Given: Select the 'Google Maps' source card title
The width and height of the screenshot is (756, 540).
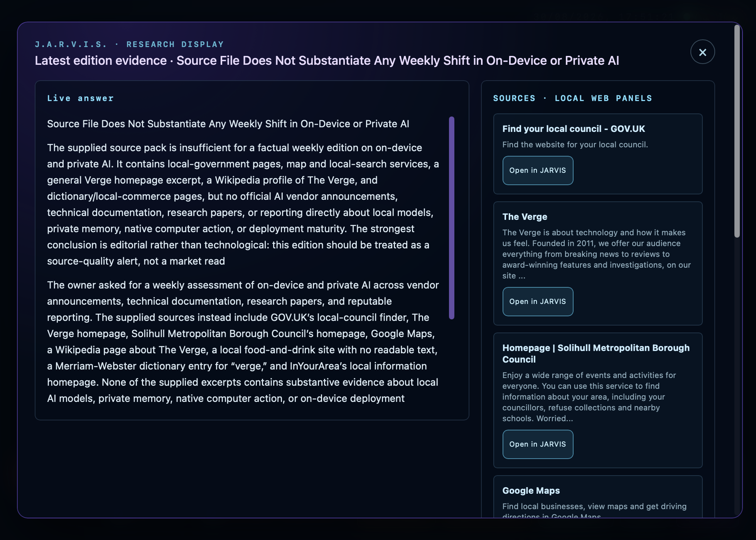Looking at the screenshot, I should click(531, 491).
